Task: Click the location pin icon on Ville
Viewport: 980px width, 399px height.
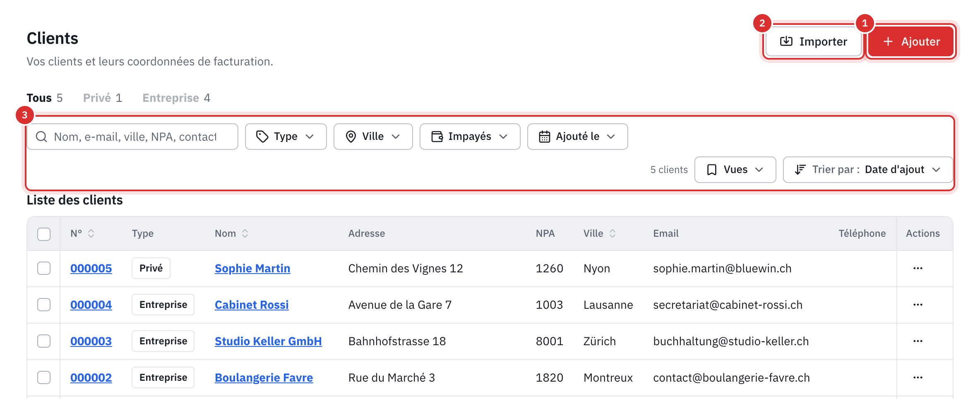Action: [351, 137]
